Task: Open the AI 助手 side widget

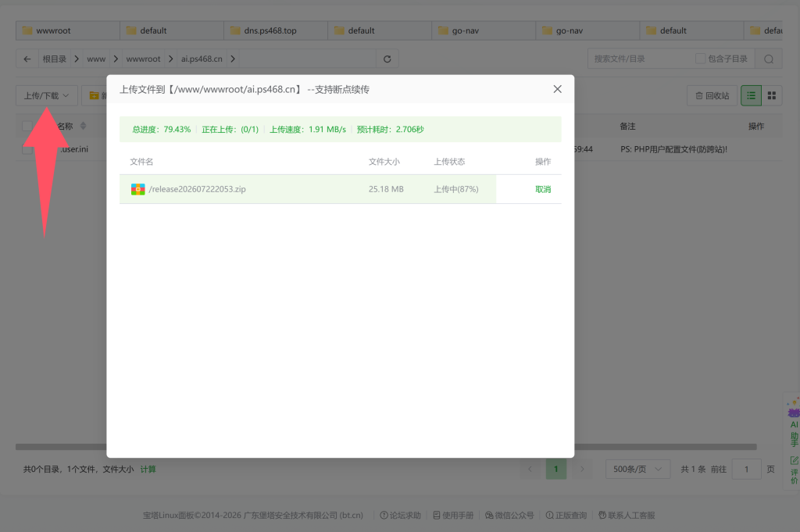Action: [794, 424]
